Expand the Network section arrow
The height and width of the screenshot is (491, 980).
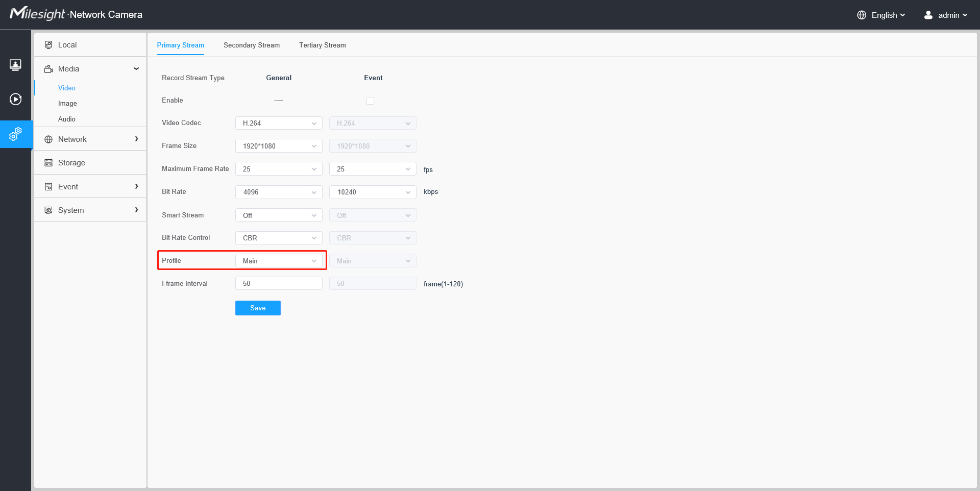pos(136,139)
